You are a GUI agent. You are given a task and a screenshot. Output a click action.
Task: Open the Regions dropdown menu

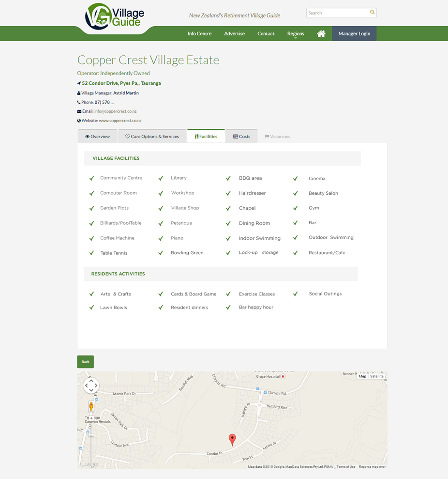pos(295,33)
